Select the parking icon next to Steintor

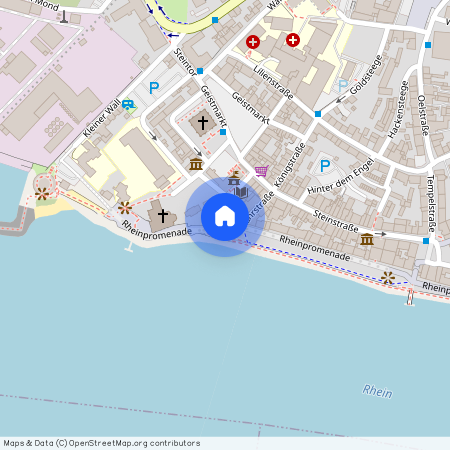[x=154, y=88]
